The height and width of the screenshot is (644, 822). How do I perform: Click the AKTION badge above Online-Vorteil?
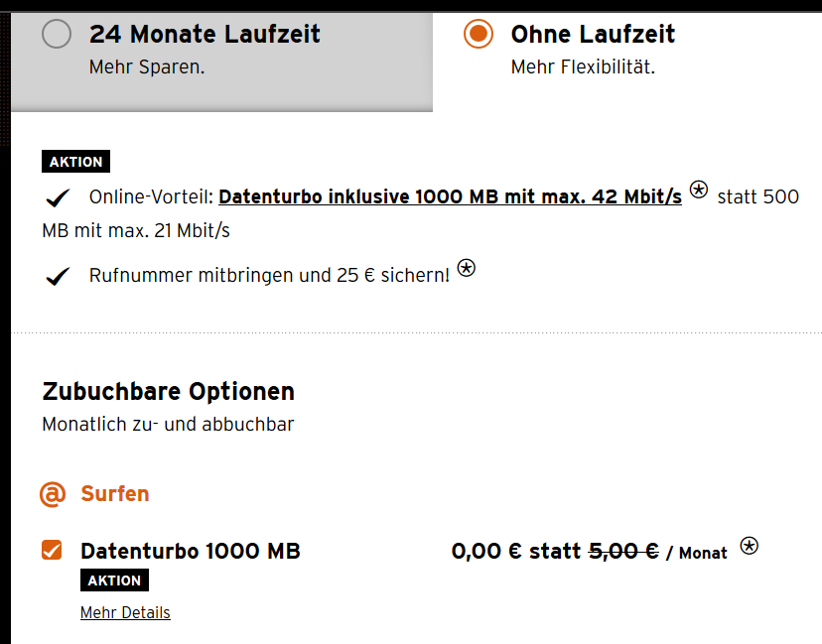[75, 162]
